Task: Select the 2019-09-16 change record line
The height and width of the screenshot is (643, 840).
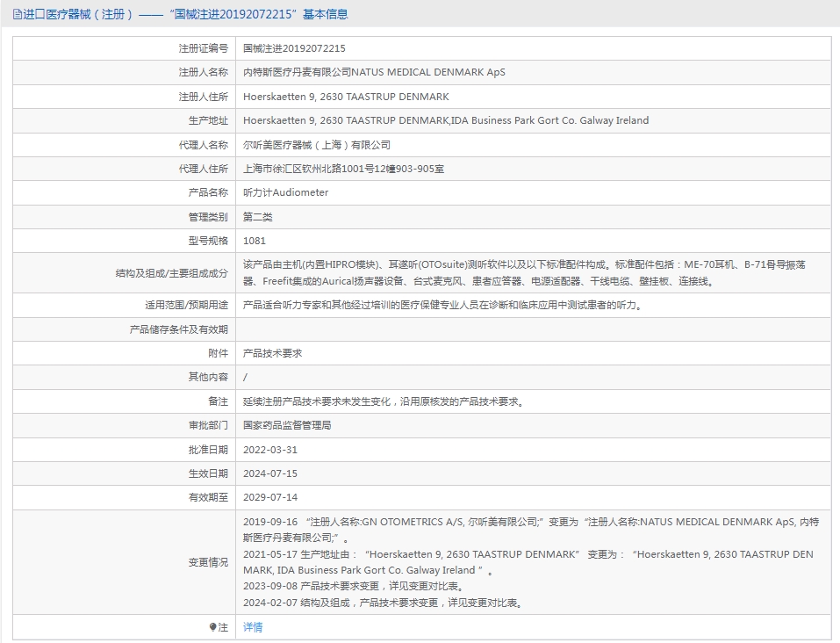Action: pyautogui.click(x=531, y=530)
